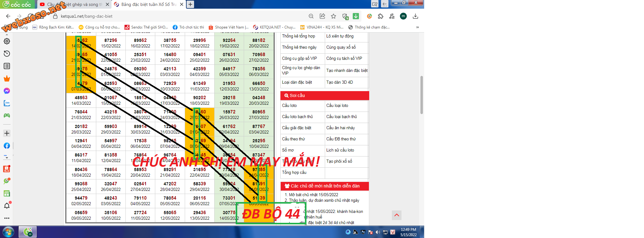
Task: Open Zalo from the sidebar
Action: tap(7, 103)
